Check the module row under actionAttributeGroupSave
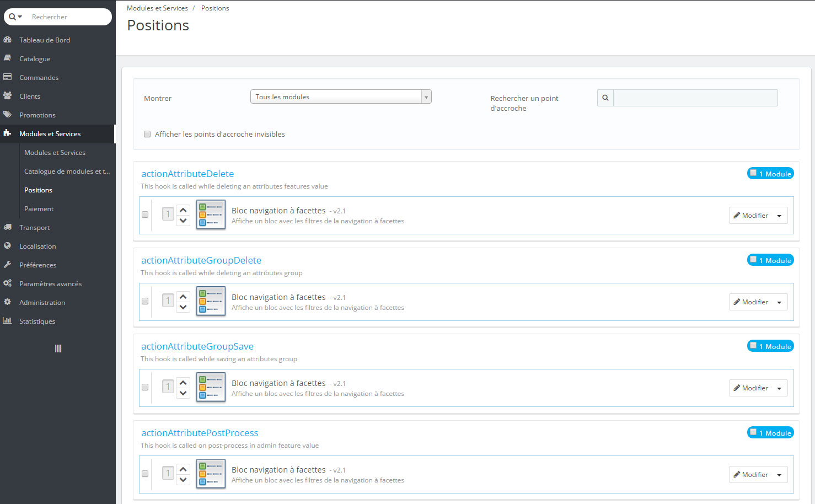Viewport: 815px width, 504px height. [x=145, y=387]
